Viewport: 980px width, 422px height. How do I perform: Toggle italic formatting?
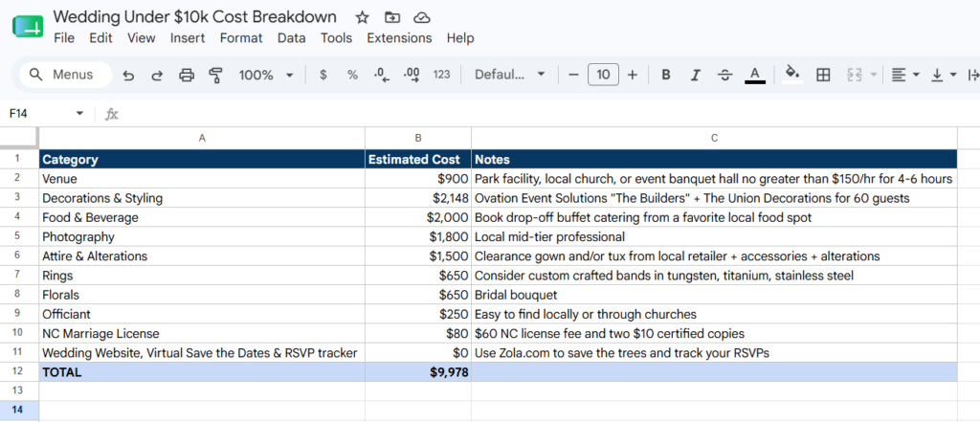695,75
